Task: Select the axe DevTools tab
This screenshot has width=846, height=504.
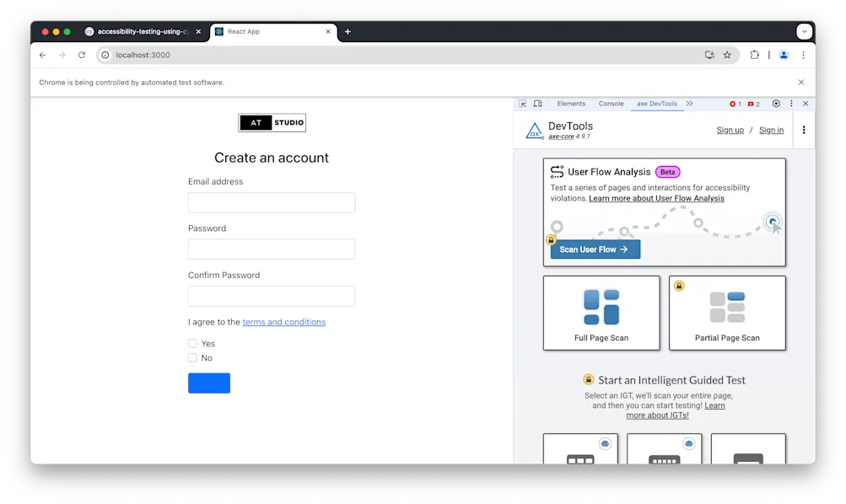Action: 656,104
